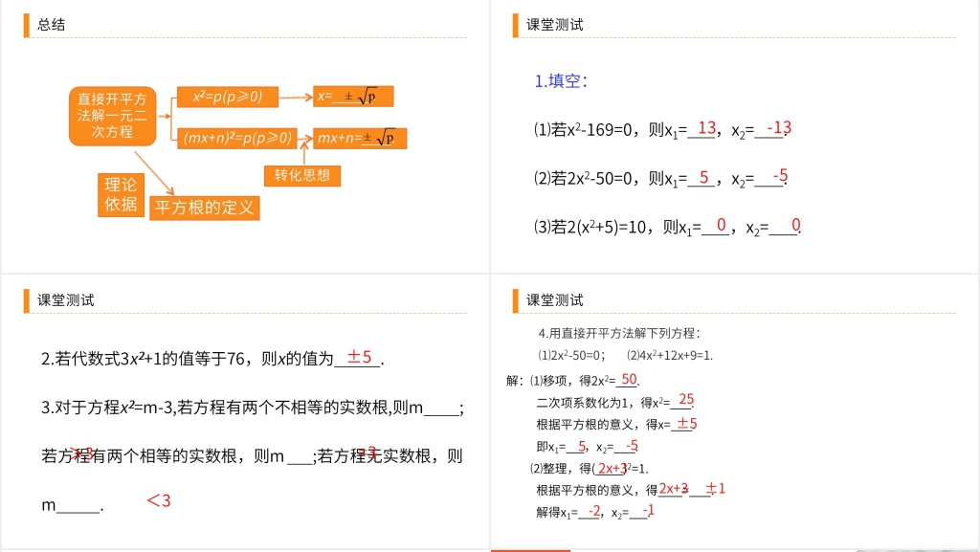This screenshot has height=552, width=980.
Task: Select the 平方根的定义 box
Action: (205, 208)
